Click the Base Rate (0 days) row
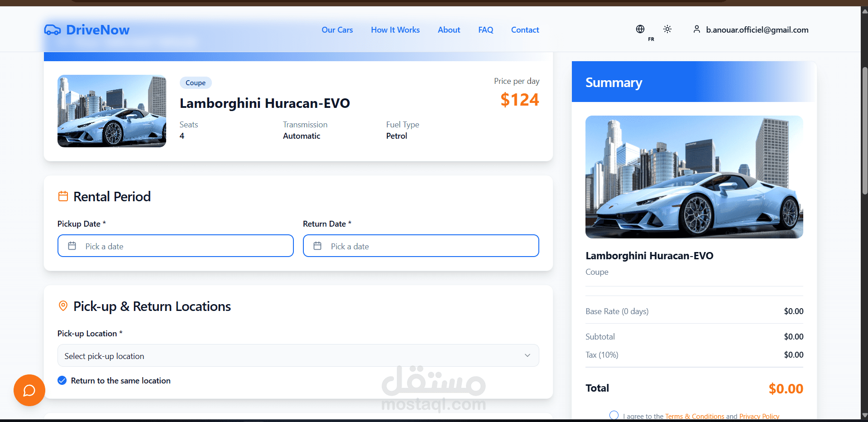Screen dimensions: 868x422 tap(694, 311)
